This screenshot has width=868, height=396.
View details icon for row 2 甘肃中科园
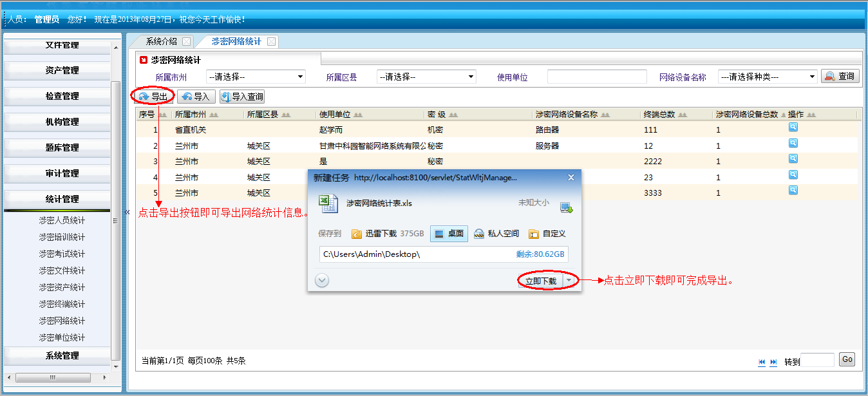[x=793, y=143]
